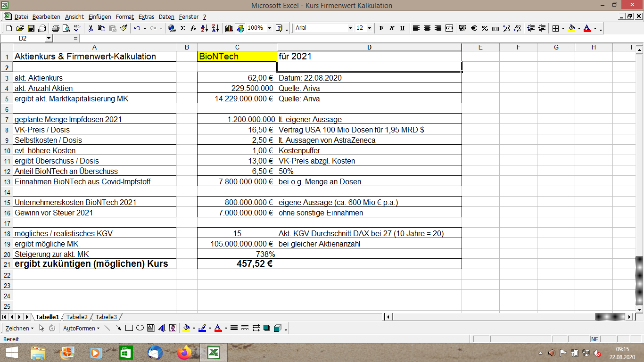Apply yellow fill color from formatting toolbar
This screenshot has width=644, height=362.
pos(571,28)
